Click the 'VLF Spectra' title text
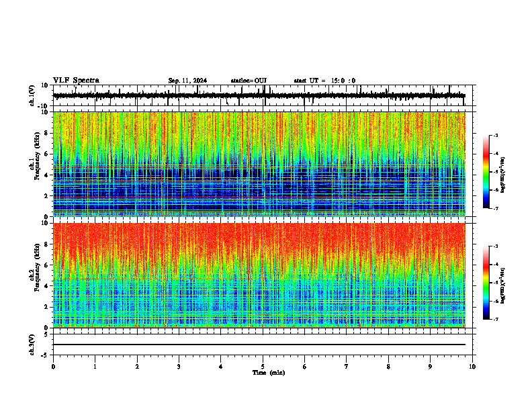This screenshot has width=532, height=411. [76, 81]
